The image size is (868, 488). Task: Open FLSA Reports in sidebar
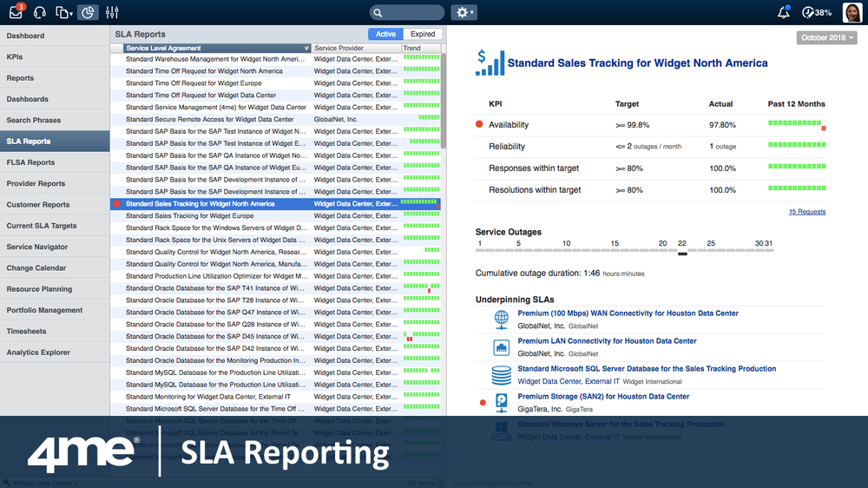pos(55,162)
